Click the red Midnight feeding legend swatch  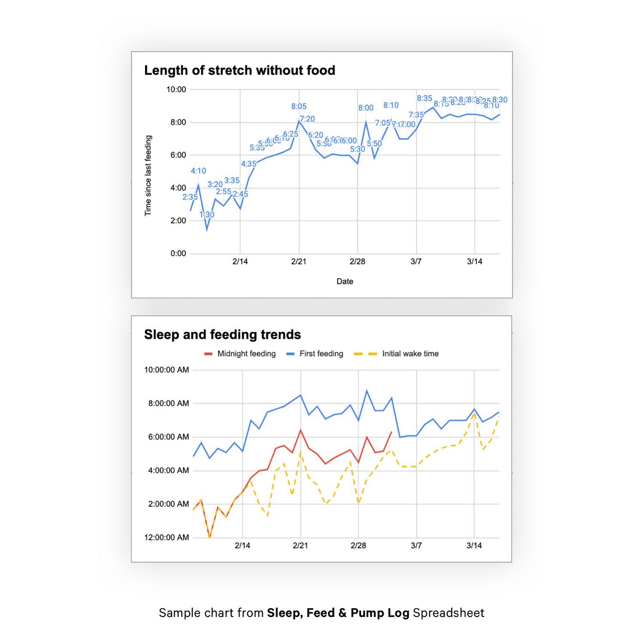[x=208, y=354]
